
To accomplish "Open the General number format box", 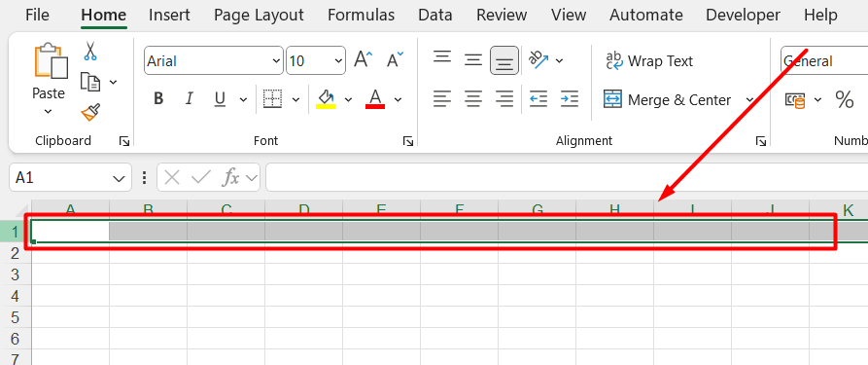I will click(823, 60).
